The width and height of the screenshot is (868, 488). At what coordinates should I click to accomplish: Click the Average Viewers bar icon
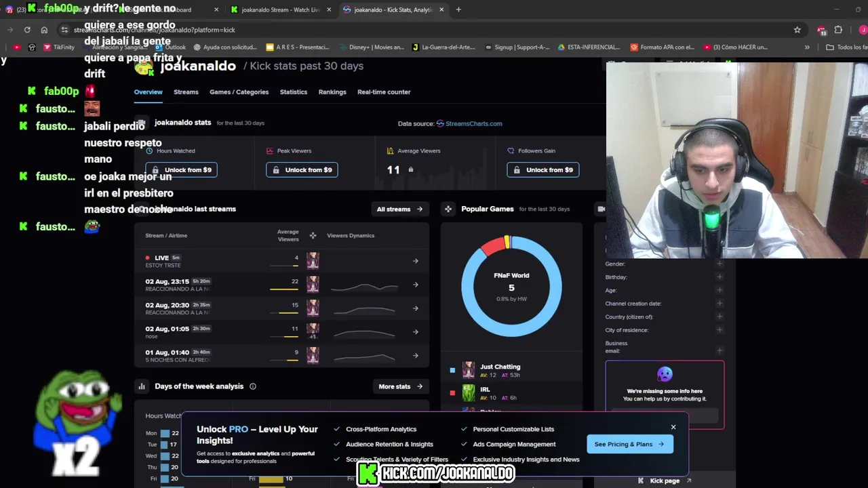point(390,150)
